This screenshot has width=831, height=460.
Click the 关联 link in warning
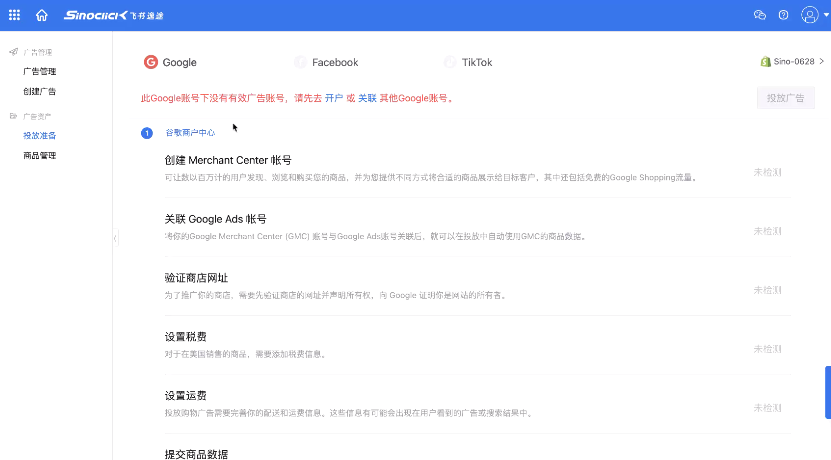coord(367,98)
